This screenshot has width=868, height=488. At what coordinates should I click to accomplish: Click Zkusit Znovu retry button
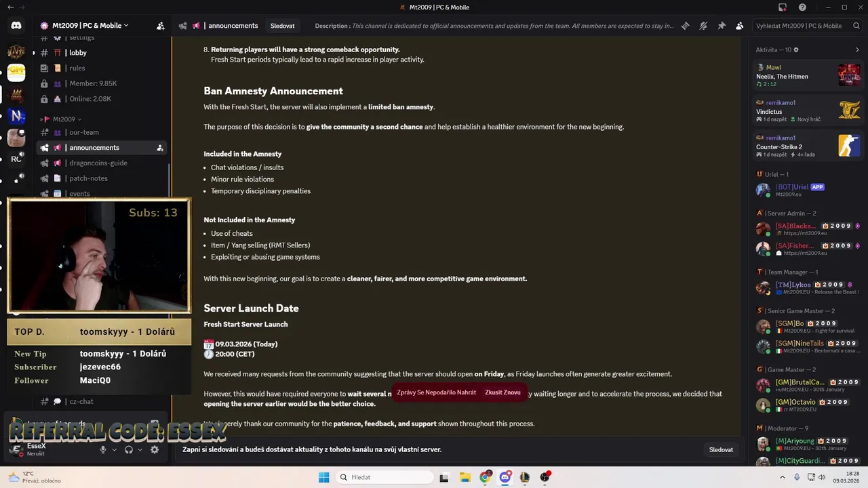click(x=502, y=392)
